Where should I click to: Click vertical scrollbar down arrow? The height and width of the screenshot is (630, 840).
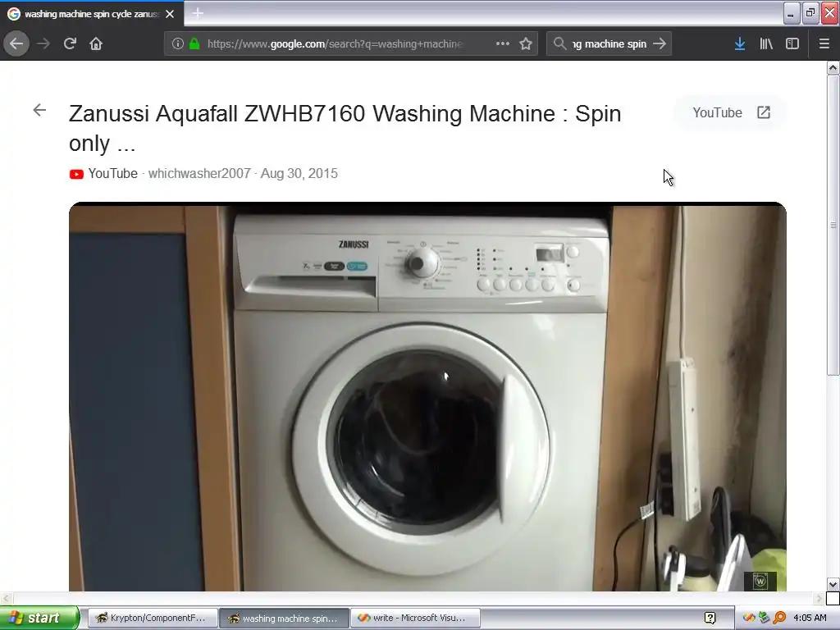pyautogui.click(x=833, y=584)
